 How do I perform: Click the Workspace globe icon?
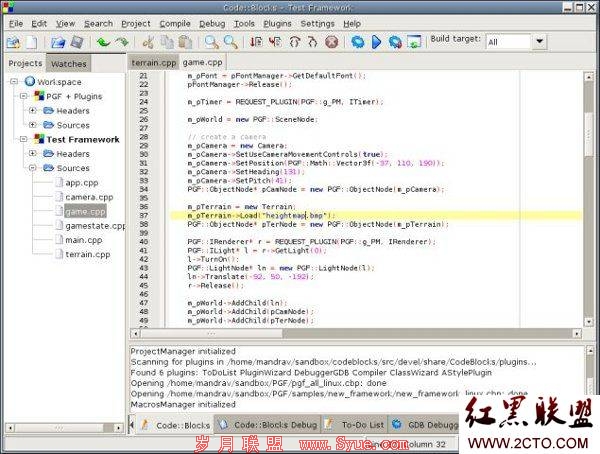click(x=29, y=81)
